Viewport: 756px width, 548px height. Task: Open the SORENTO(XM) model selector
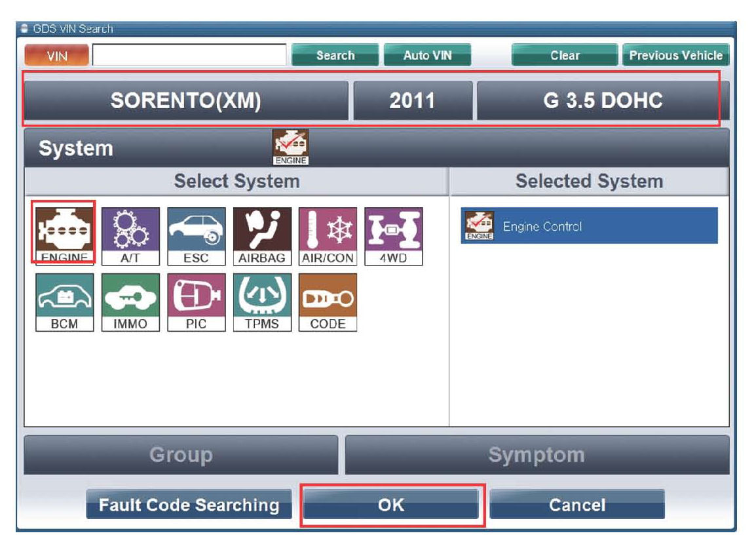pos(186,101)
